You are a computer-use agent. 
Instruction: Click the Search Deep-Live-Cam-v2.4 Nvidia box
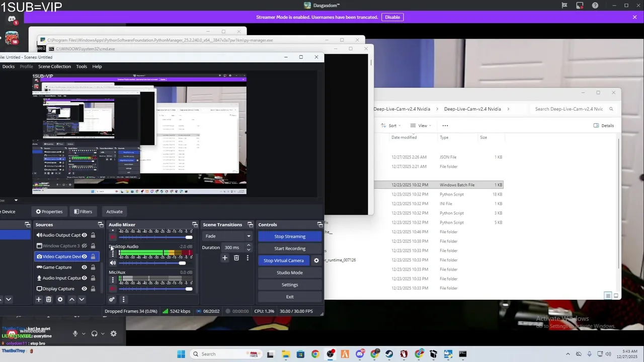pyautogui.click(x=574, y=109)
